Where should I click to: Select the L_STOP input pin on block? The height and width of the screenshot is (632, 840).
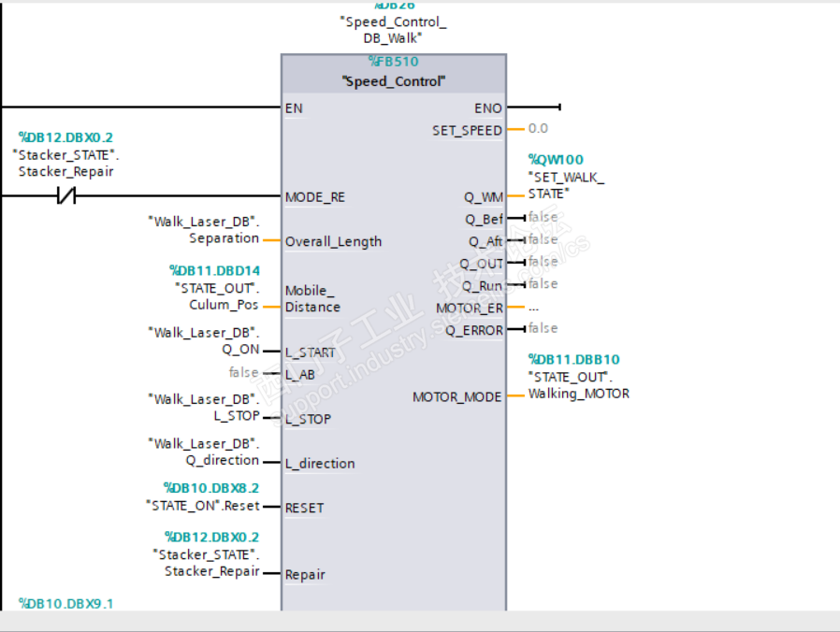click(x=308, y=420)
